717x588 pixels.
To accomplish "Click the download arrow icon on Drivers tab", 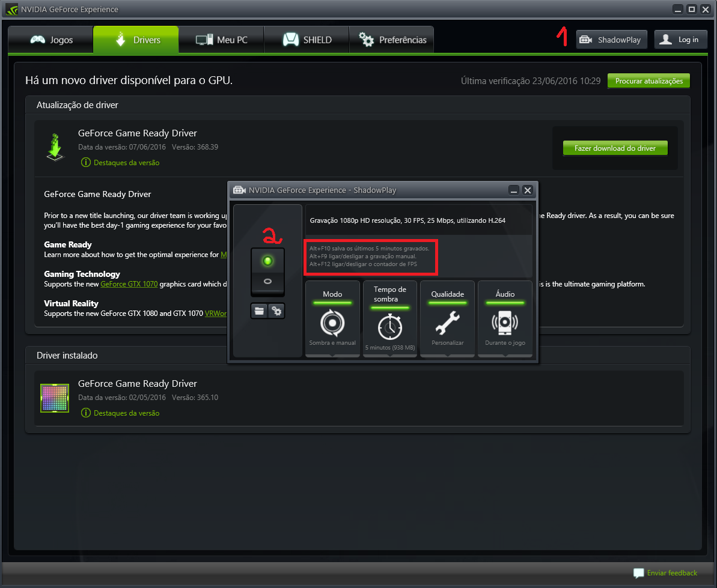I will click(120, 39).
